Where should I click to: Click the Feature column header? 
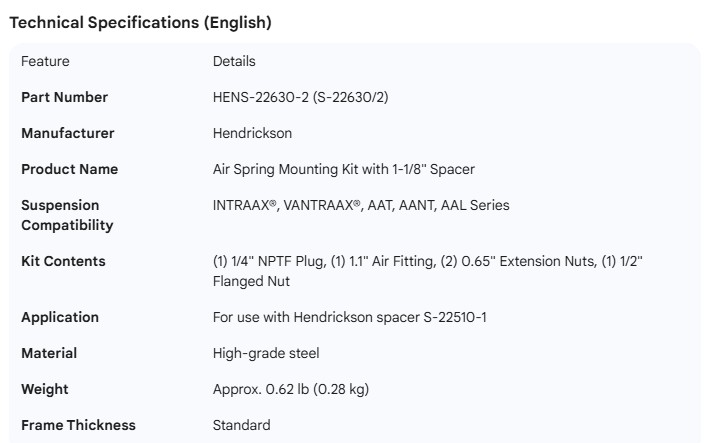45,62
